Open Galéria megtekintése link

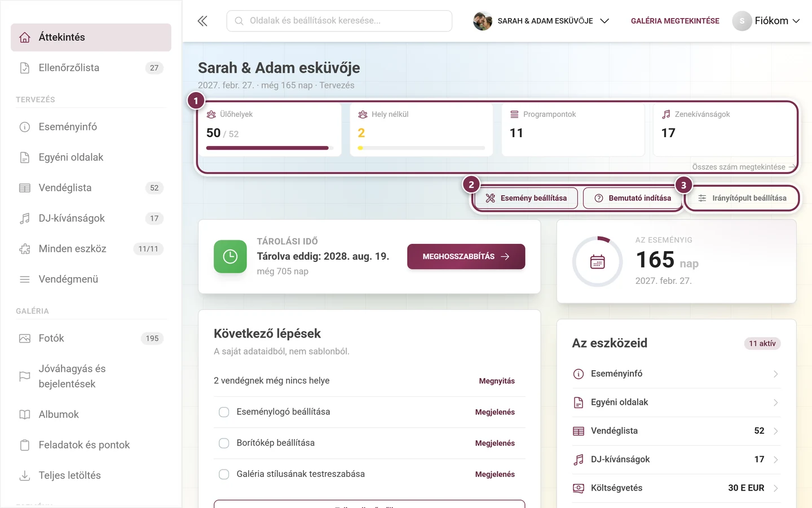coord(675,21)
